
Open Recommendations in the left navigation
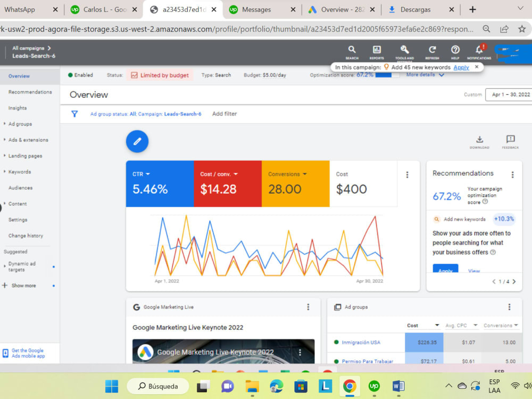coord(30,92)
